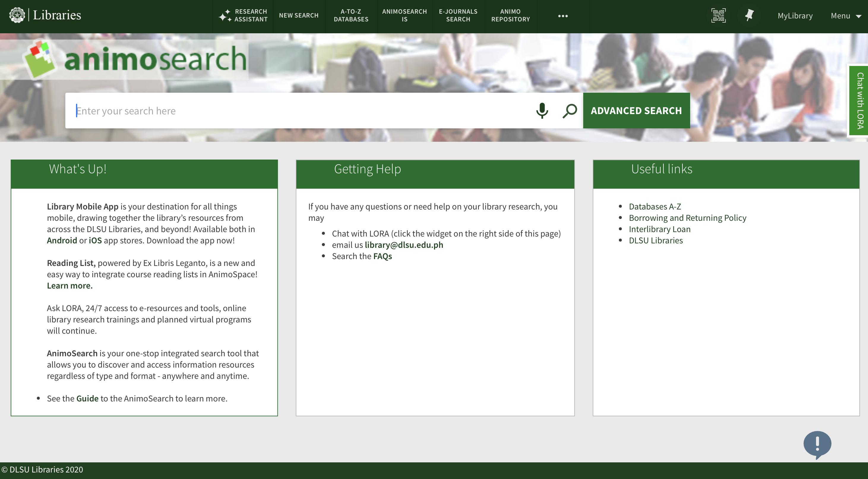
Task: Open the Android app store link
Action: pyautogui.click(x=62, y=240)
